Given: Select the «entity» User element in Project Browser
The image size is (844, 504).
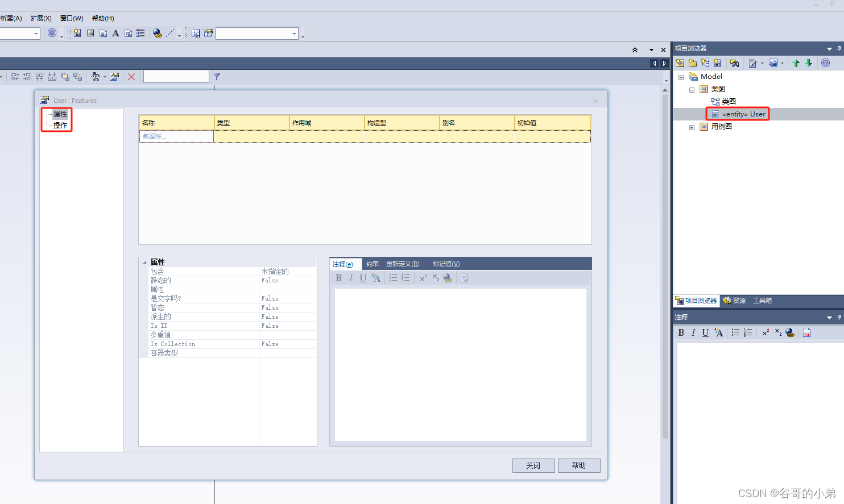Looking at the screenshot, I should 743,114.
